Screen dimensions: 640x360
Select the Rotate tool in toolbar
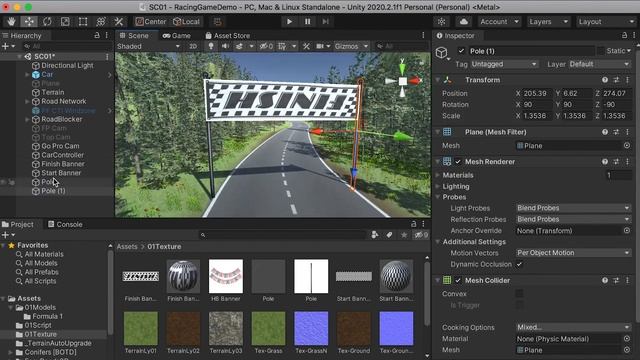click(x=47, y=22)
